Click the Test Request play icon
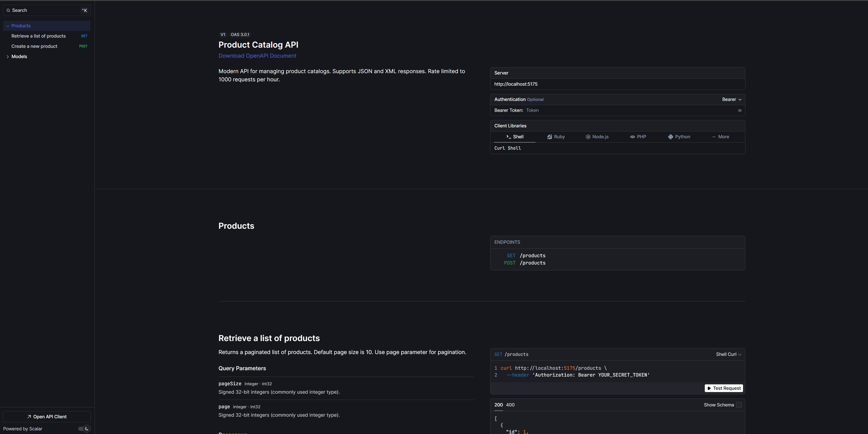The height and width of the screenshot is (434, 868). [x=709, y=388]
